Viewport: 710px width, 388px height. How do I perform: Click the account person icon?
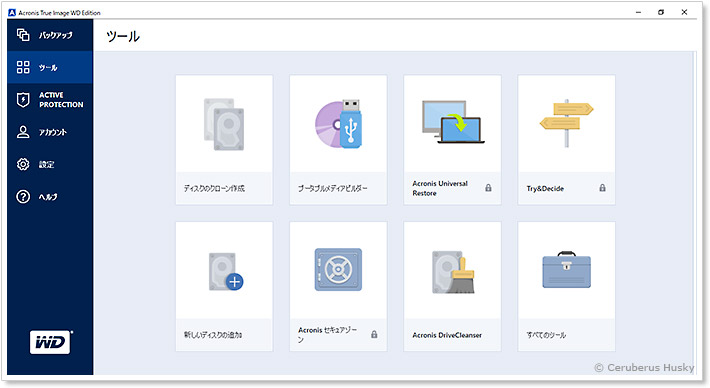point(23,132)
